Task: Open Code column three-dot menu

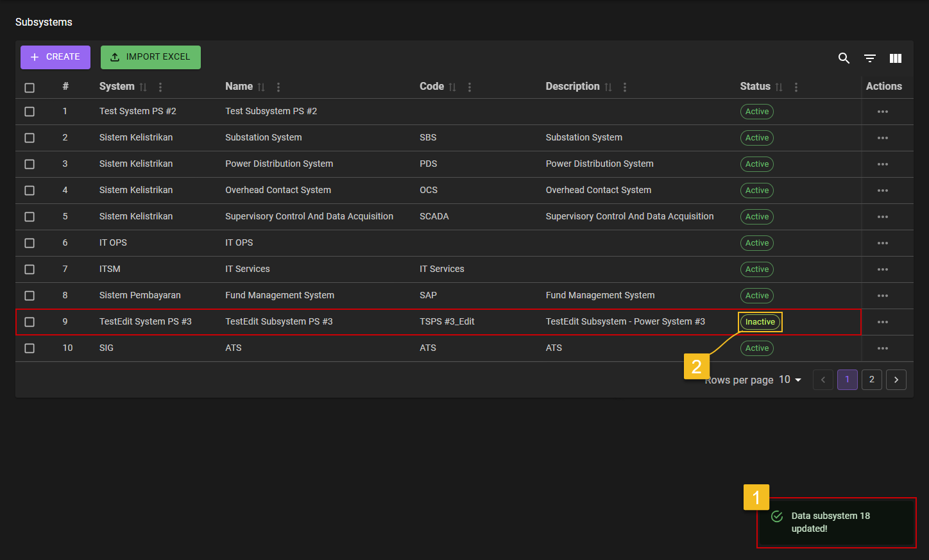Action: 470,87
